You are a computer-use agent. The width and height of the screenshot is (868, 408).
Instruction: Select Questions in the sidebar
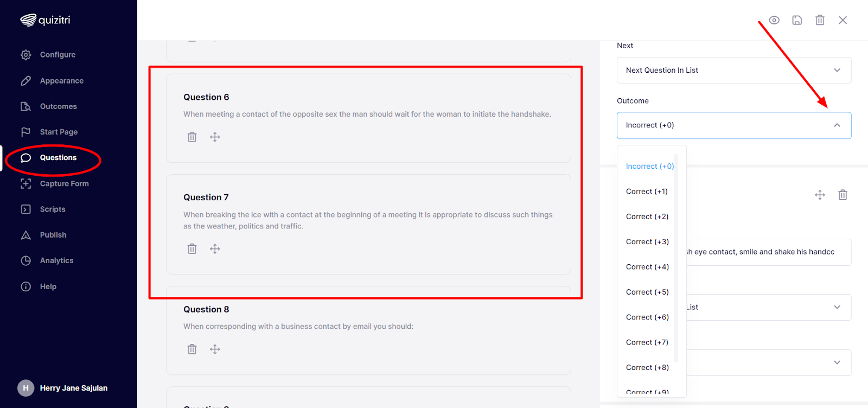58,158
